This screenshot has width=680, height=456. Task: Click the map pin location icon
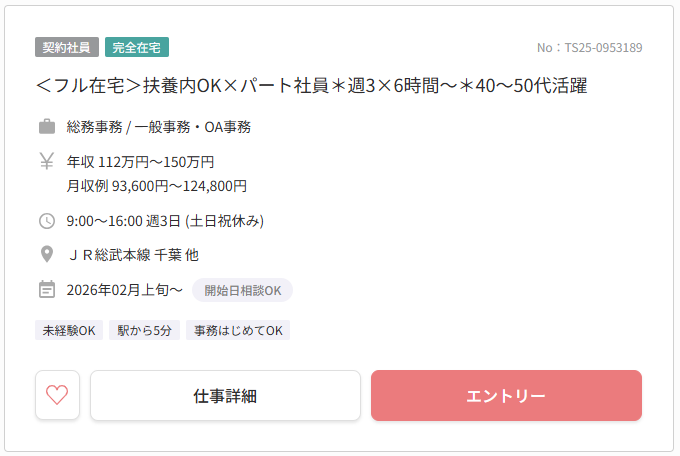pos(46,255)
